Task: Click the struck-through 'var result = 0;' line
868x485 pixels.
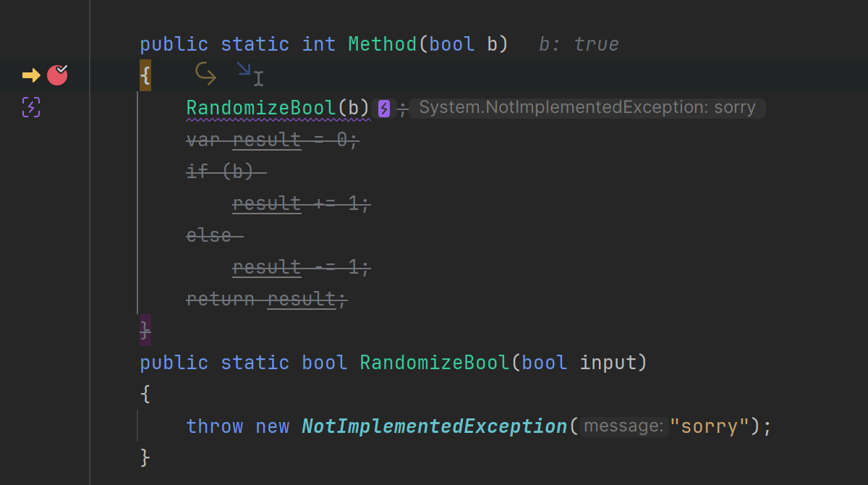Action: 273,140
